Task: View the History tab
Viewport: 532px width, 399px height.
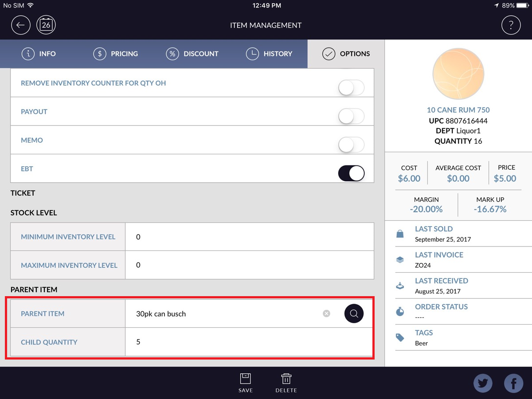Action: click(269, 54)
